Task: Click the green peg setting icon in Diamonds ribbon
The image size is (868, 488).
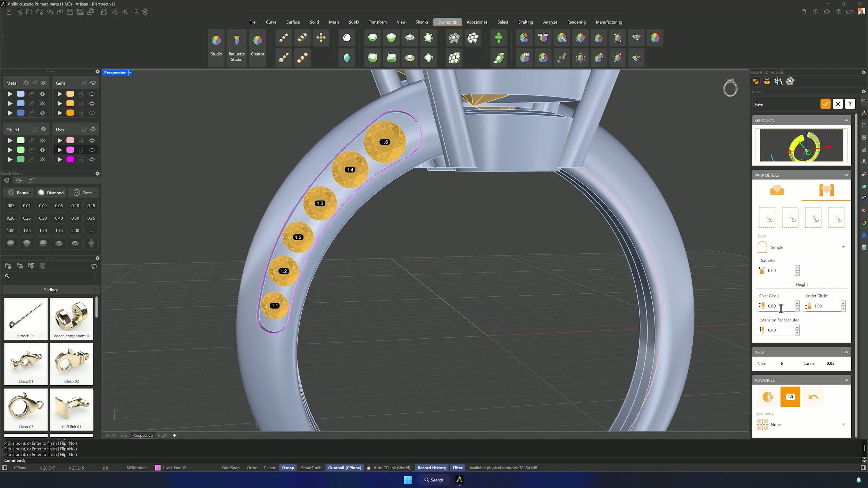Action: [x=499, y=38]
